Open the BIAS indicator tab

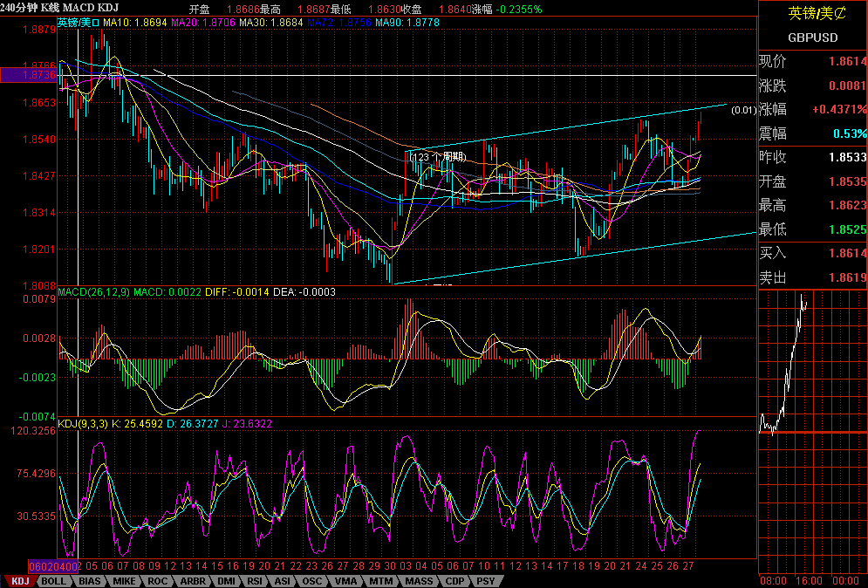(x=90, y=581)
